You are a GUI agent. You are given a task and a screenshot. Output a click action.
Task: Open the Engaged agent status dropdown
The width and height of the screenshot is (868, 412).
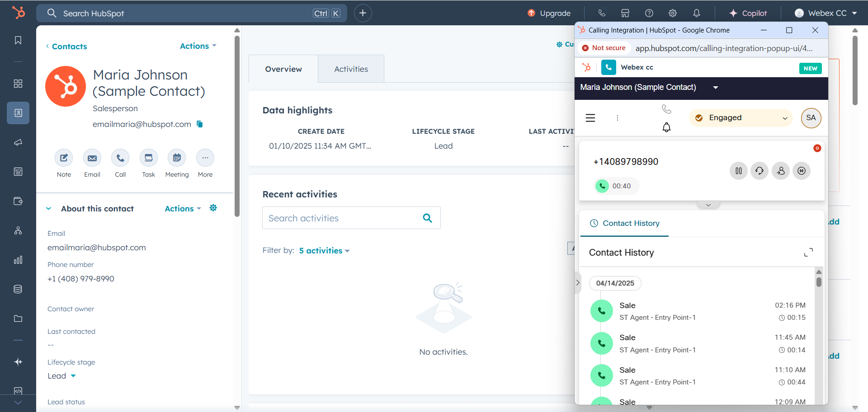click(x=741, y=118)
